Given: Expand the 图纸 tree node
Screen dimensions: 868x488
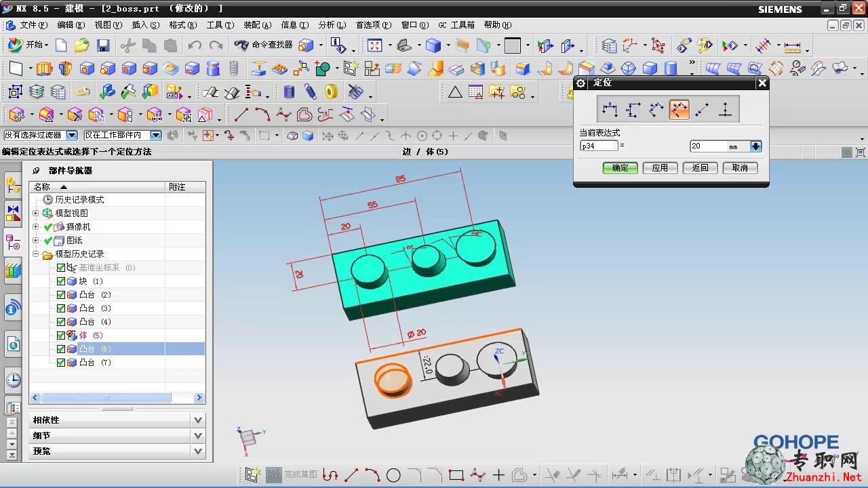Looking at the screenshot, I should [36, 241].
